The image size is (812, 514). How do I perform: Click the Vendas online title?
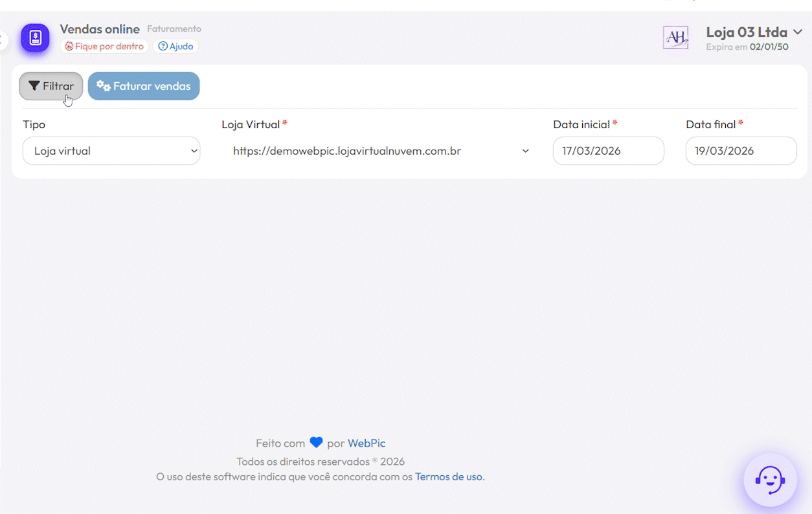(100, 29)
